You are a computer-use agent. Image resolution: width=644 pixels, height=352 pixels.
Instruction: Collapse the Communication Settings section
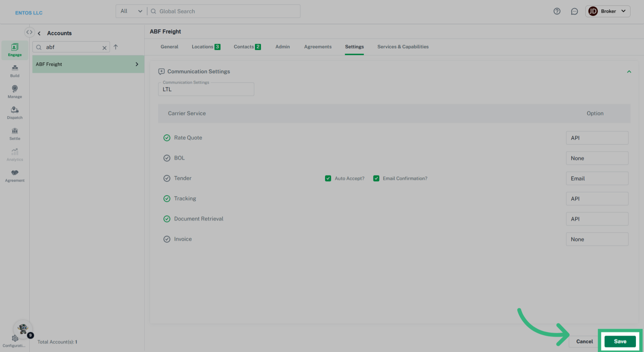point(629,72)
